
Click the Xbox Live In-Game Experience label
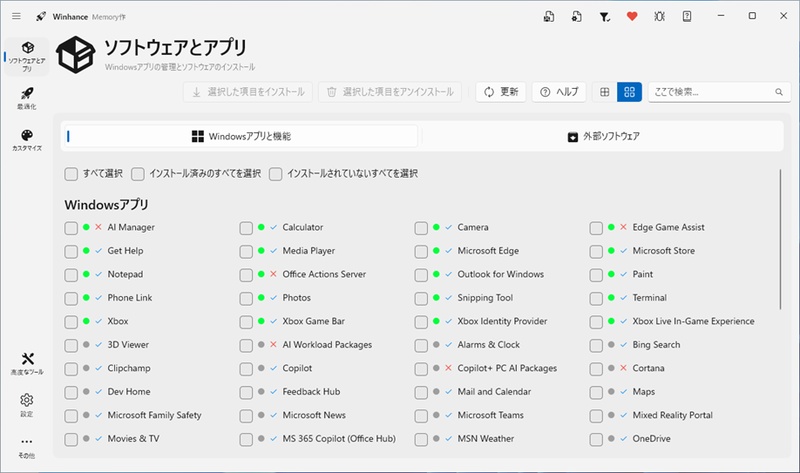[x=693, y=321]
